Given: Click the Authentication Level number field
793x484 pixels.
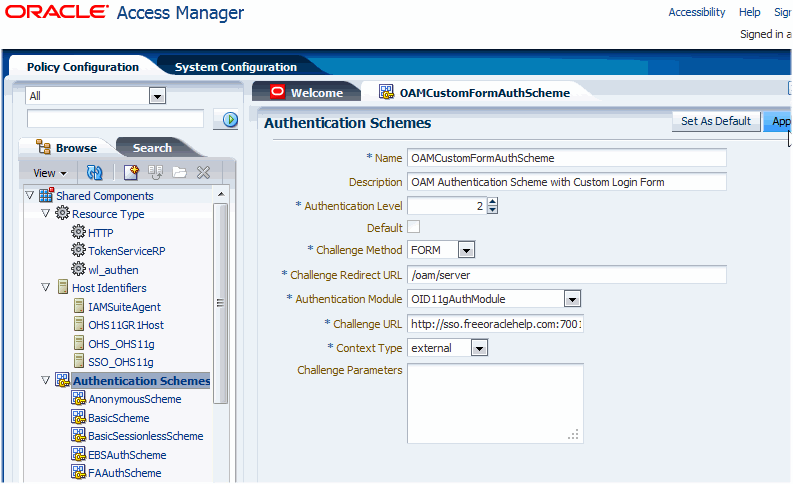Looking at the screenshot, I should click(447, 206).
